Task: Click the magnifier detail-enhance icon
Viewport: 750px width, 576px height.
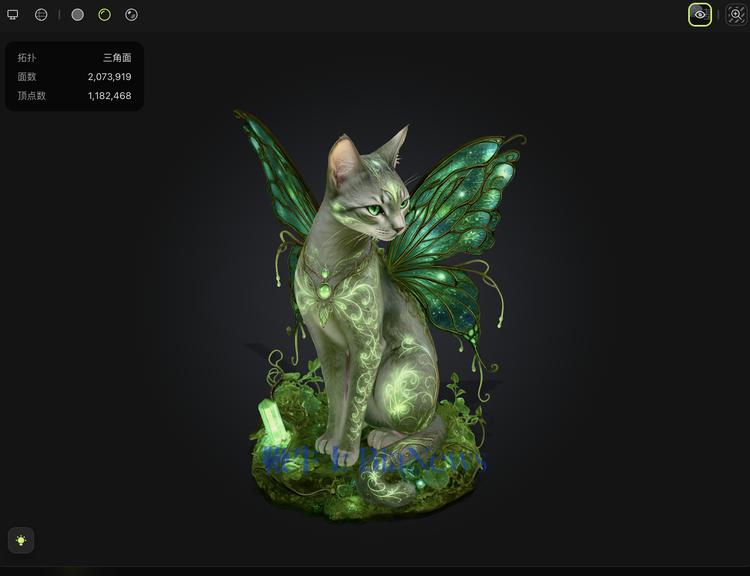Action: click(x=736, y=14)
